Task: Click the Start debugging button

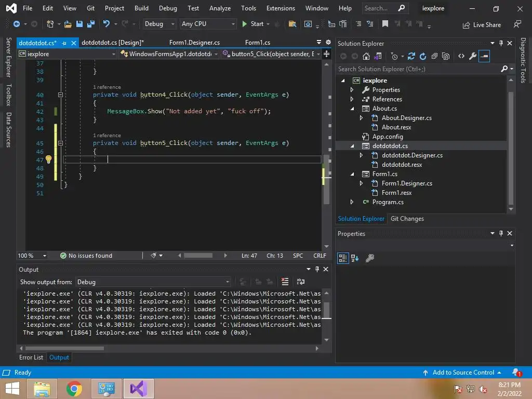Action: (256, 24)
